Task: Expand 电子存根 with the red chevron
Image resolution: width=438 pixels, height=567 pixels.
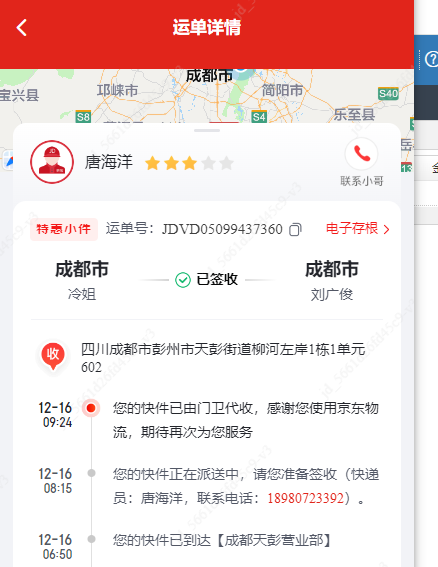Action: coord(386,230)
